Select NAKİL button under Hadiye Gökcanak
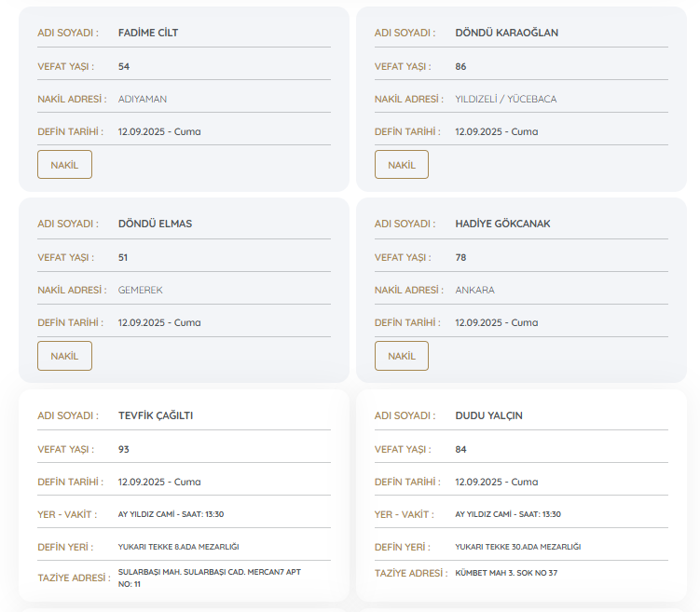Viewport: 700px width, 612px height. (x=401, y=356)
